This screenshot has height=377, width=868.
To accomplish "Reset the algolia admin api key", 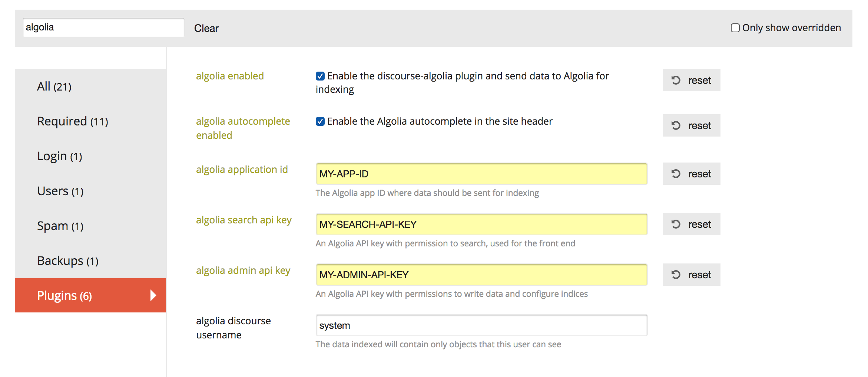I will (x=691, y=275).
